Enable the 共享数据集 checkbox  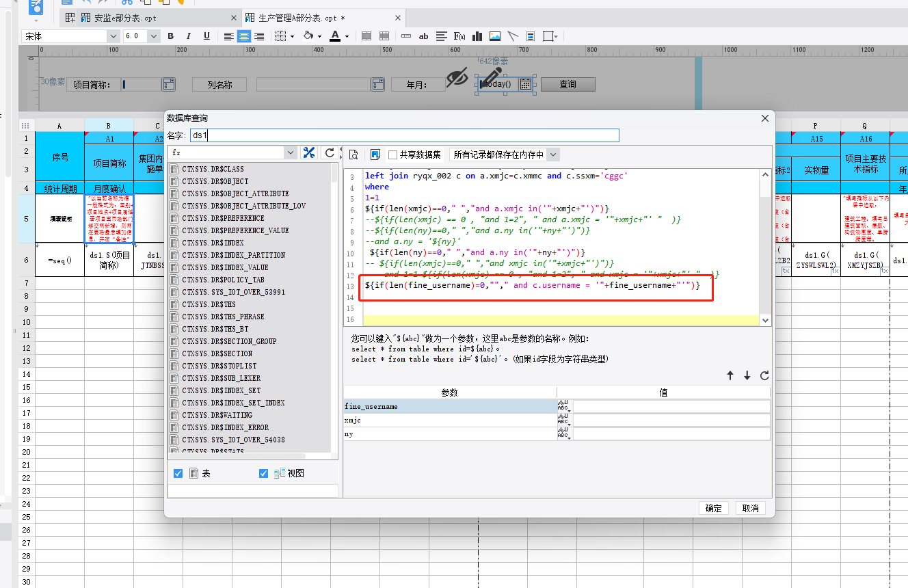pyautogui.click(x=393, y=155)
